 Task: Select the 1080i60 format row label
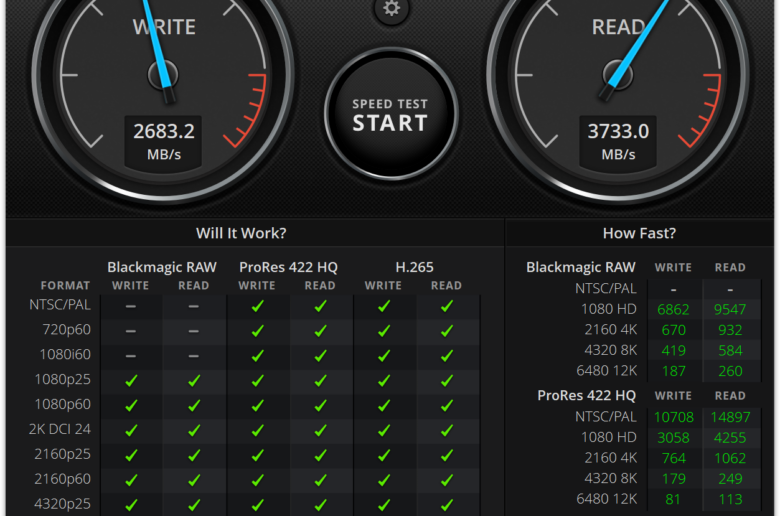pos(65,354)
